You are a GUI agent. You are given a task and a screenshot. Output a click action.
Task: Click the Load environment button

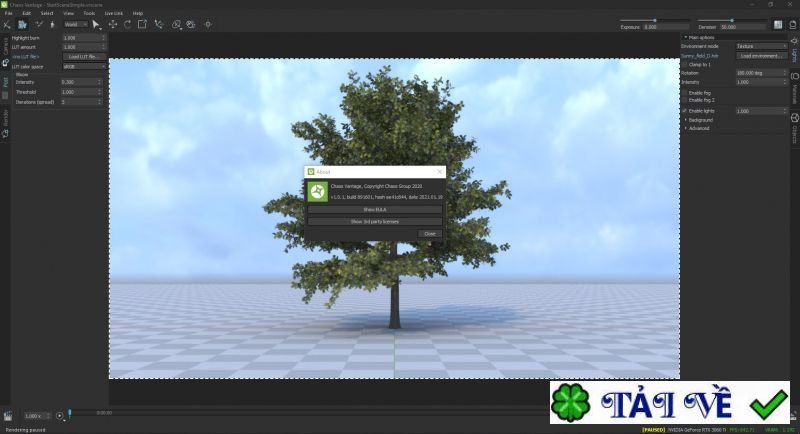click(x=761, y=56)
